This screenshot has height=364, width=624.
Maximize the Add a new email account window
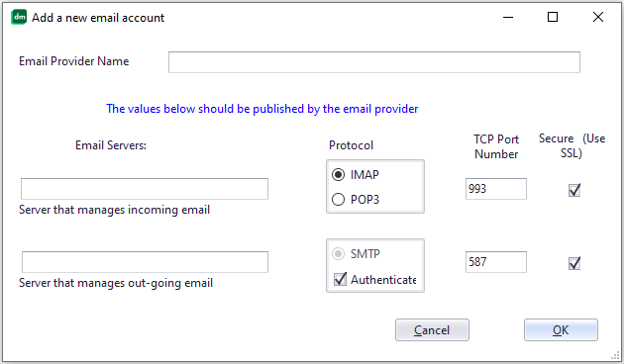tap(553, 17)
